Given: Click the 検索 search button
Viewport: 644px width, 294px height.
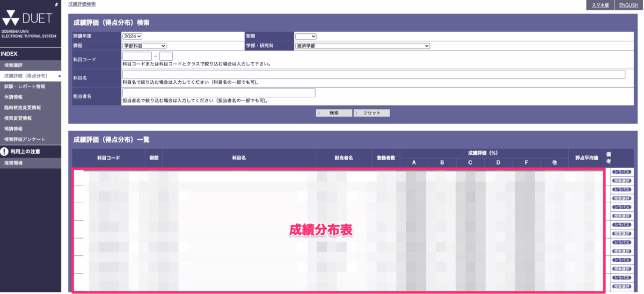Looking at the screenshot, I should click(334, 113).
